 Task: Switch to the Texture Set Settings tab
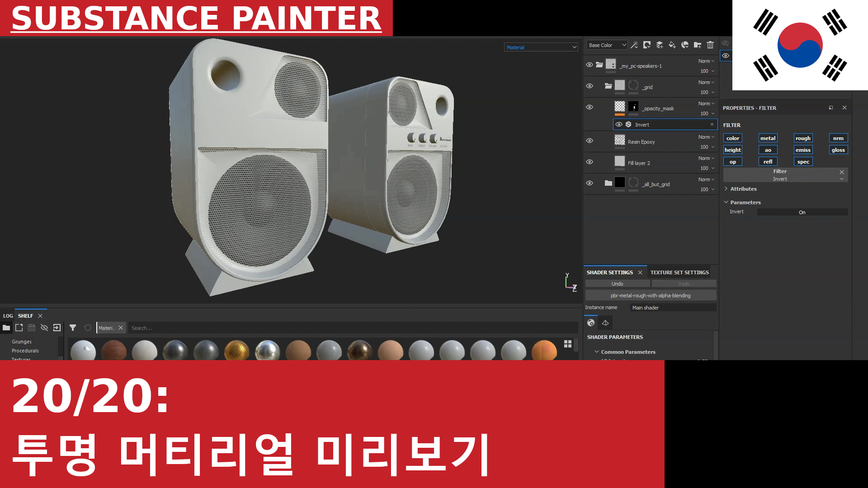(679, 272)
